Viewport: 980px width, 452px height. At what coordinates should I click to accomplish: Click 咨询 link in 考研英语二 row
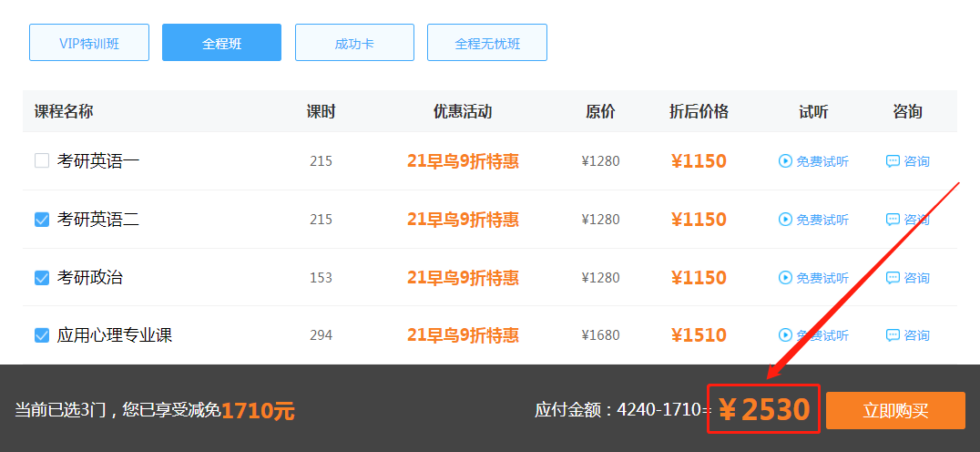(x=917, y=220)
